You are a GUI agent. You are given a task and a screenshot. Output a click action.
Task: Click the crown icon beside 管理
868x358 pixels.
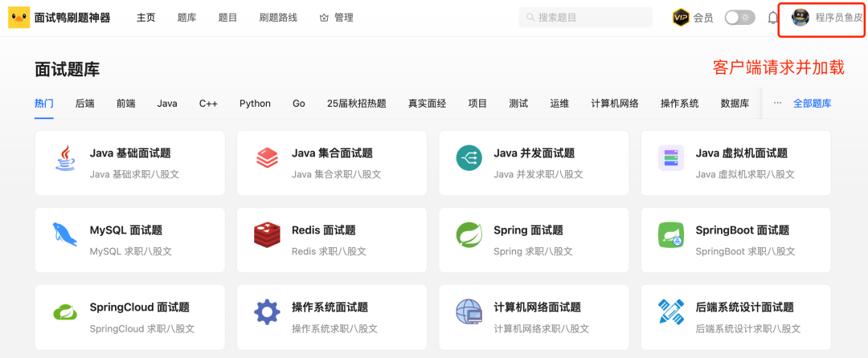(x=324, y=18)
